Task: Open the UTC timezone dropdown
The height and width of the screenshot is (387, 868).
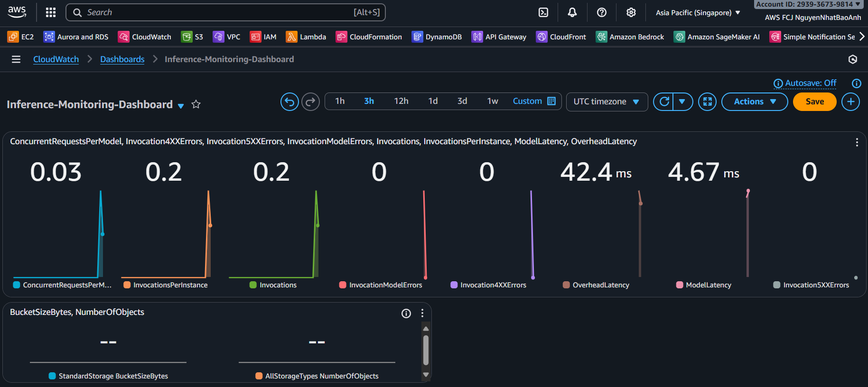Action: point(607,101)
